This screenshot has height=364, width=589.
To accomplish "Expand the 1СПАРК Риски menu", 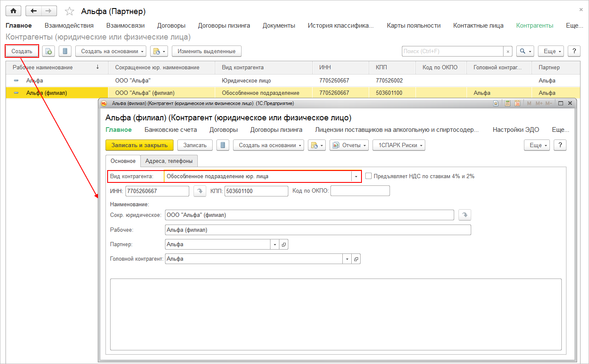I will tap(398, 145).
